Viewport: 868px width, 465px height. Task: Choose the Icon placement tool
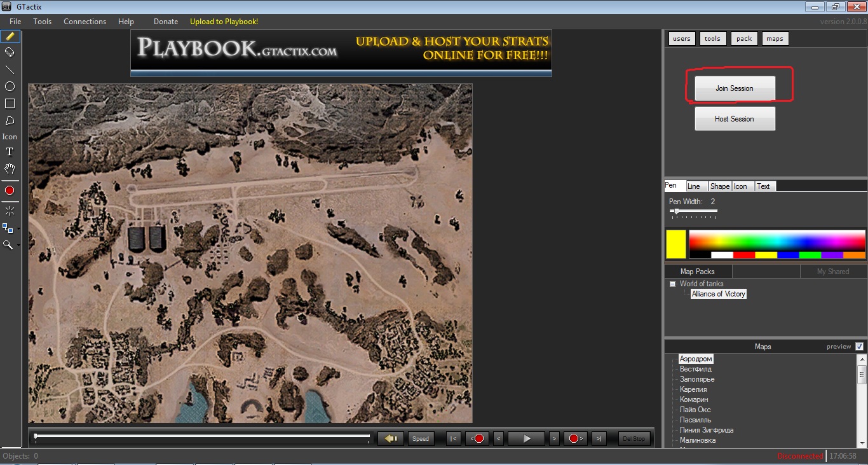[10, 137]
